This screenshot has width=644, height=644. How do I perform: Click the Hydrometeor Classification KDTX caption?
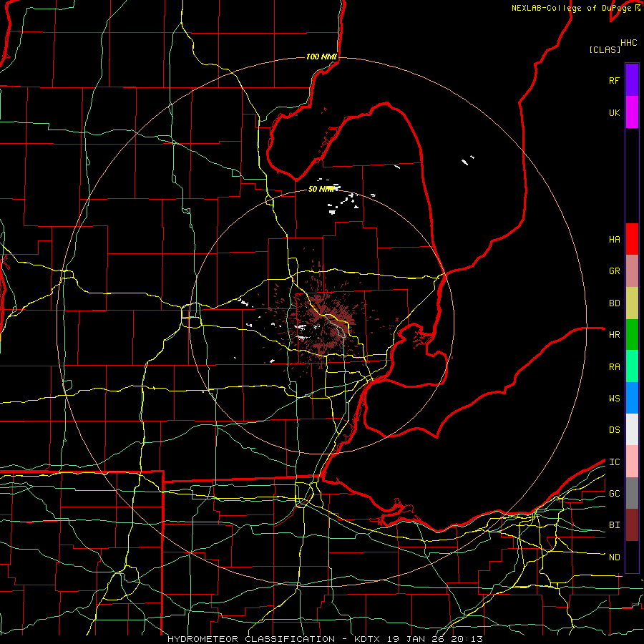tap(325, 639)
